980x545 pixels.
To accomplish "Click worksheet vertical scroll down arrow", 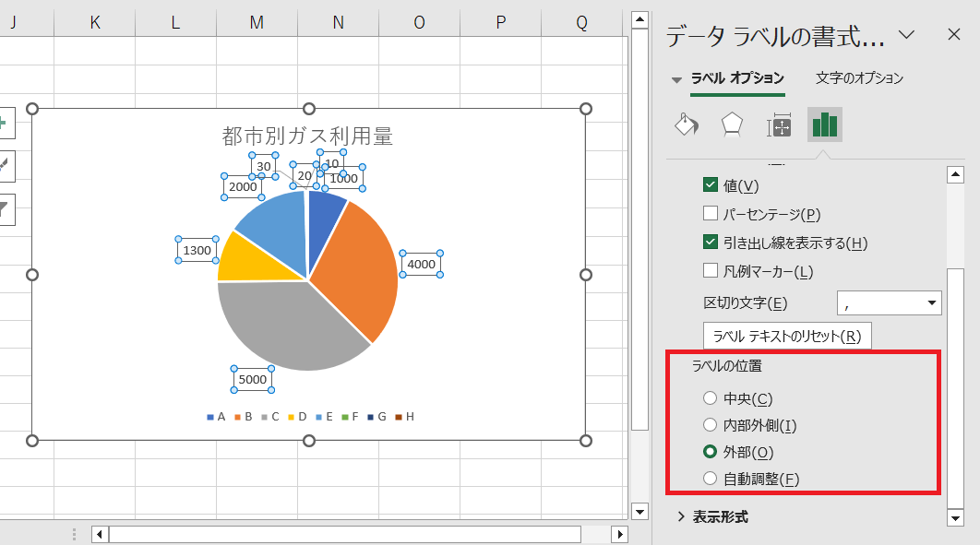I will click(639, 512).
